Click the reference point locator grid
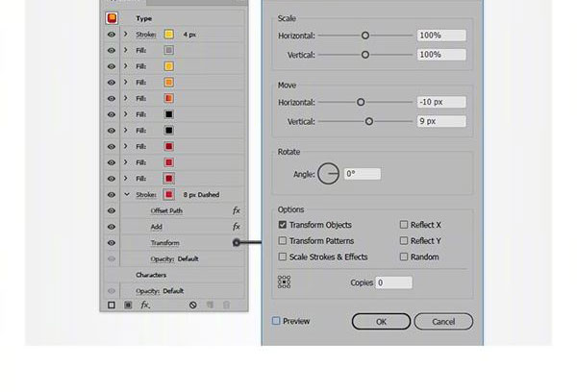Image resolution: width=577 pixels, height=392 pixels. 284,282
